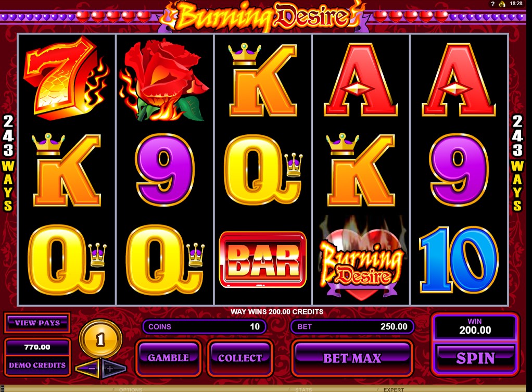
Task: Click the BAR symbol on reel three
Action: click(262, 260)
